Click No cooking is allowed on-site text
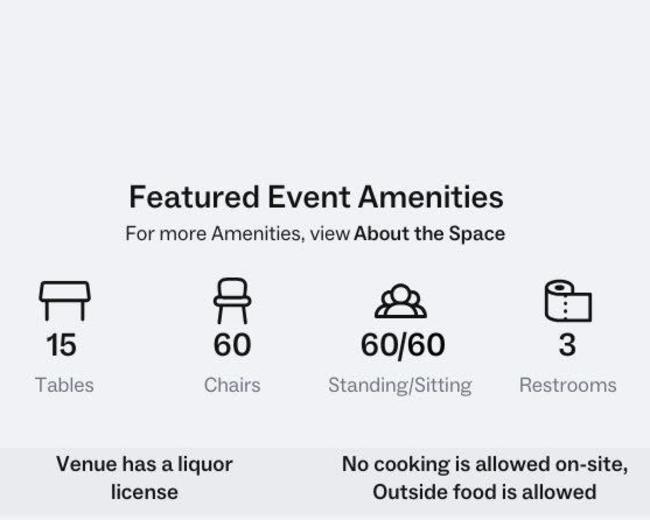The width and height of the screenshot is (650, 520). click(x=485, y=464)
